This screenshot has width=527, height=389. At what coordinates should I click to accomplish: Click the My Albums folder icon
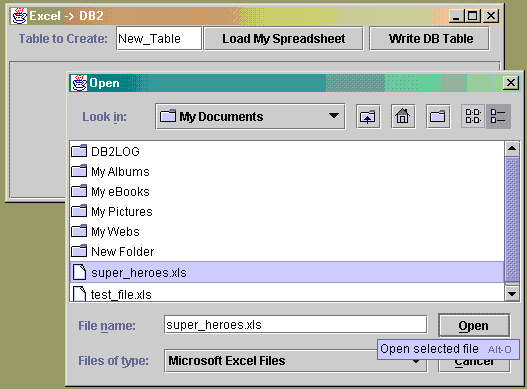click(79, 171)
